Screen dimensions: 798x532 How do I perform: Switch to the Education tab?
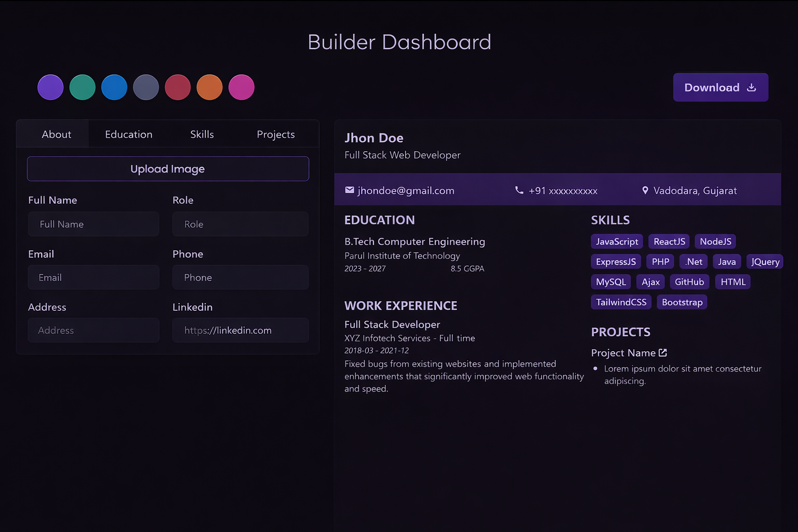click(x=128, y=135)
